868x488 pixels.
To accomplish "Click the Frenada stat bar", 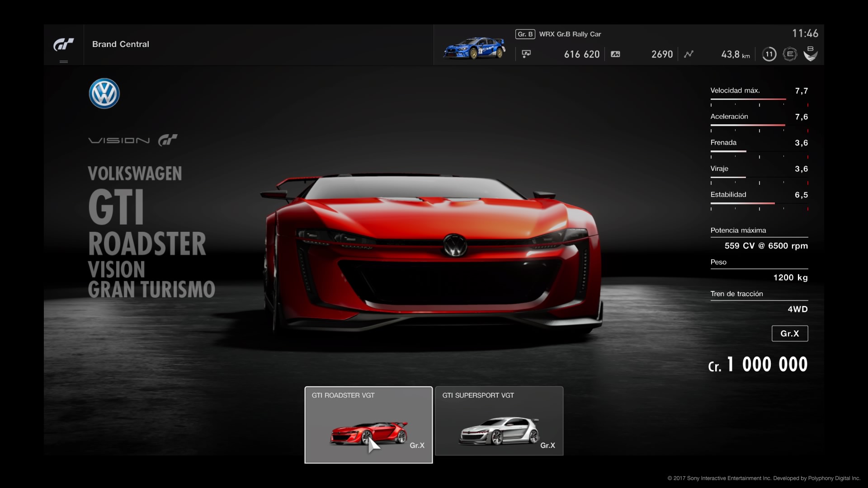I will 759,151.
